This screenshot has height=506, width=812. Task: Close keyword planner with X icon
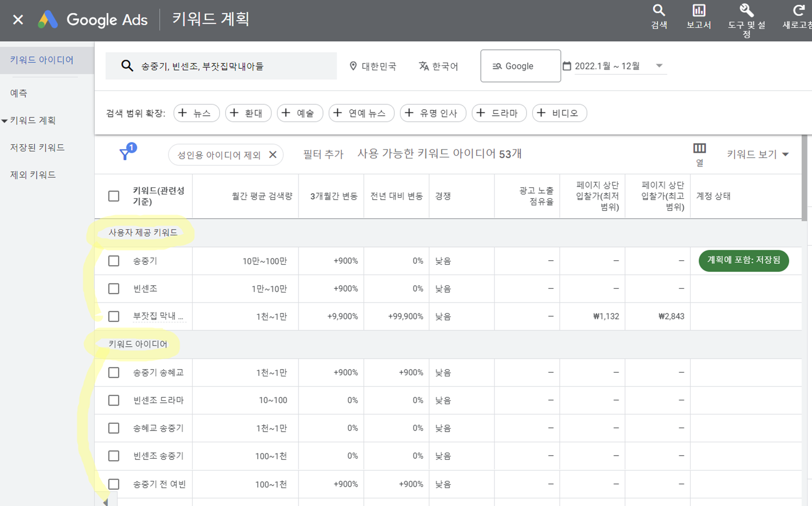point(18,19)
